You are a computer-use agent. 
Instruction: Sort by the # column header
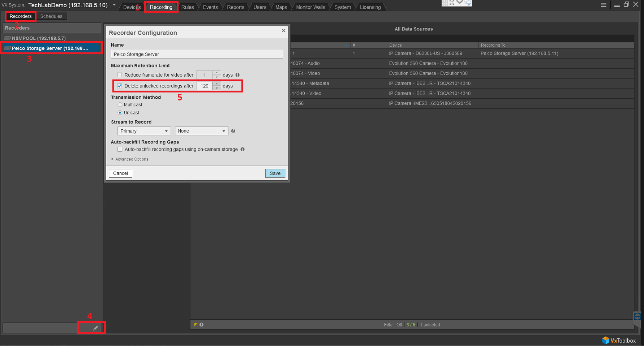(368, 45)
